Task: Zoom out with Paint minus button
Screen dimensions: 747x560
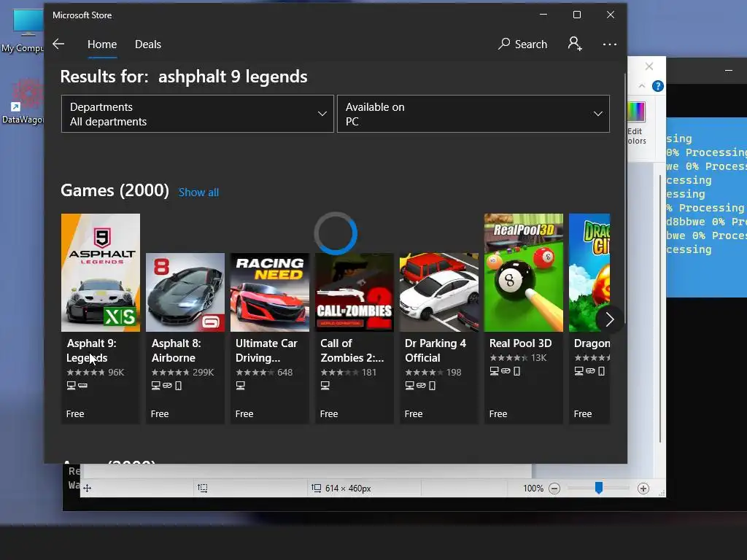Action: pyautogui.click(x=554, y=489)
